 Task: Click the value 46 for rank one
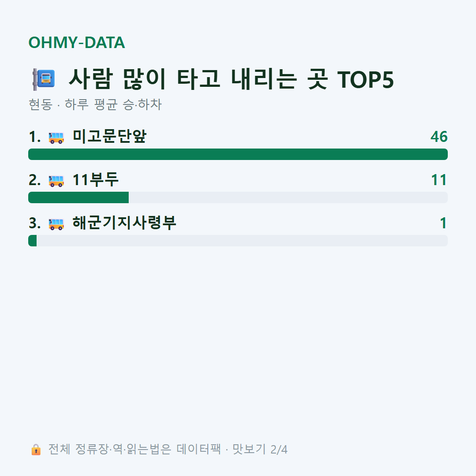439,137
